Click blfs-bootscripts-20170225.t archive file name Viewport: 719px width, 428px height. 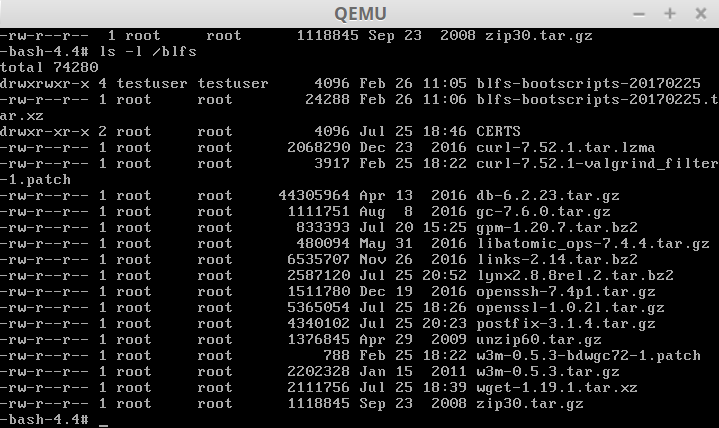coord(597,100)
